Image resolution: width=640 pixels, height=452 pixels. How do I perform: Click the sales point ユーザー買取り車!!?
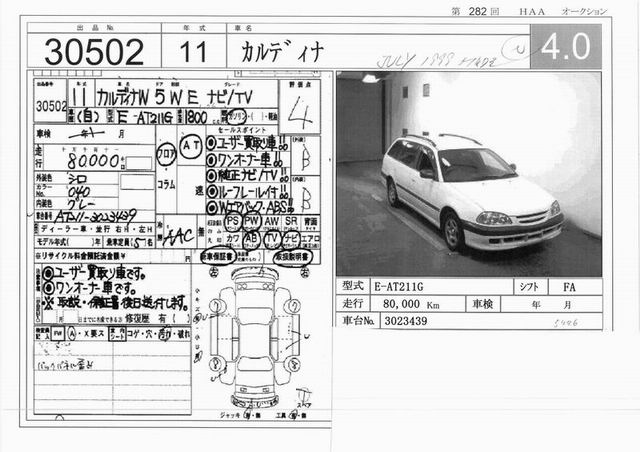click(247, 143)
